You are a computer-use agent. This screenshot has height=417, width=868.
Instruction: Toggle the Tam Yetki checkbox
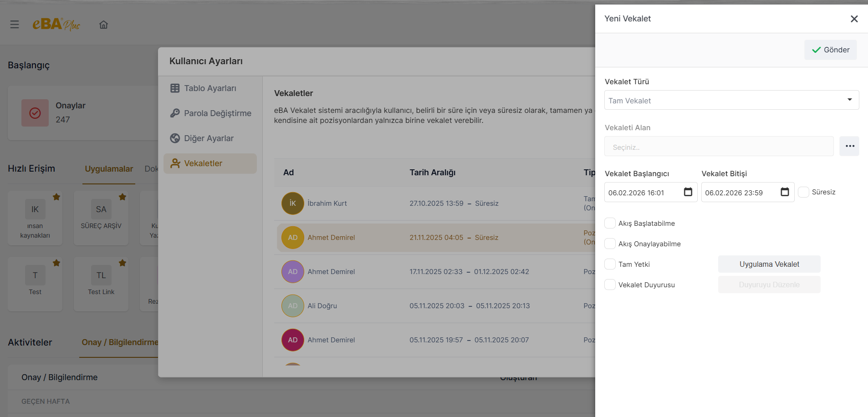(610, 264)
